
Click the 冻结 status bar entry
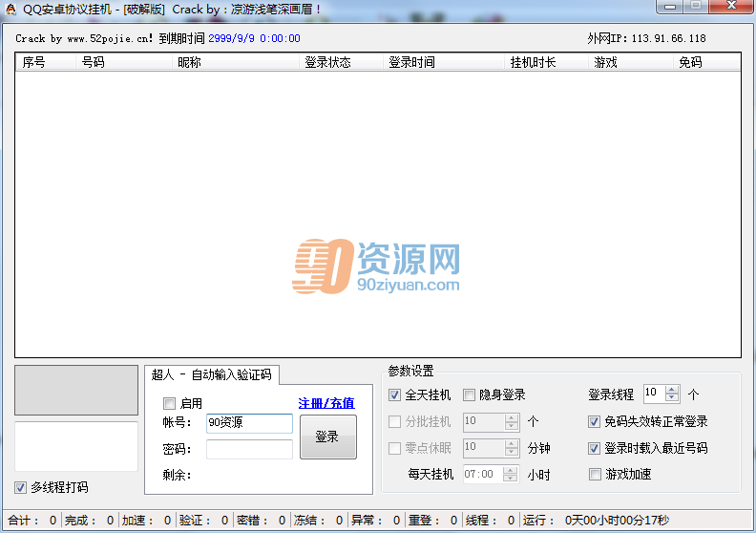click(x=318, y=521)
